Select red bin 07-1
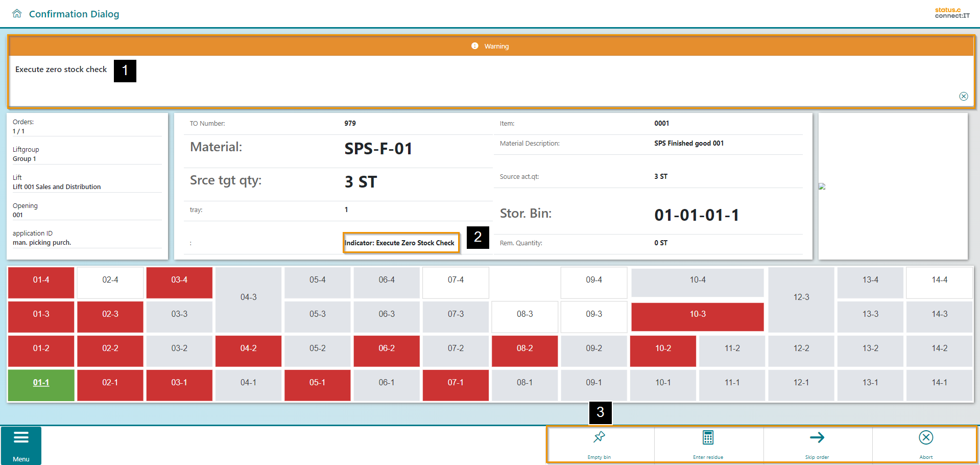Screen dimensions: 980x465 [456, 383]
